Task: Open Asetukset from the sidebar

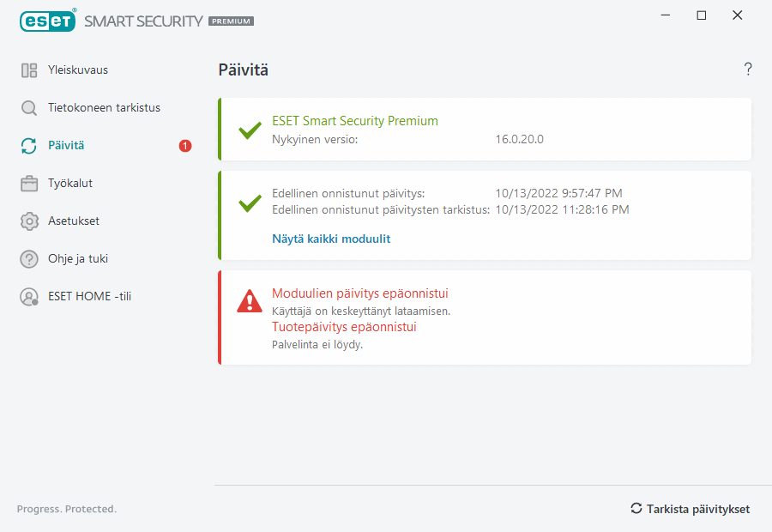Action: tap(74, 221)
